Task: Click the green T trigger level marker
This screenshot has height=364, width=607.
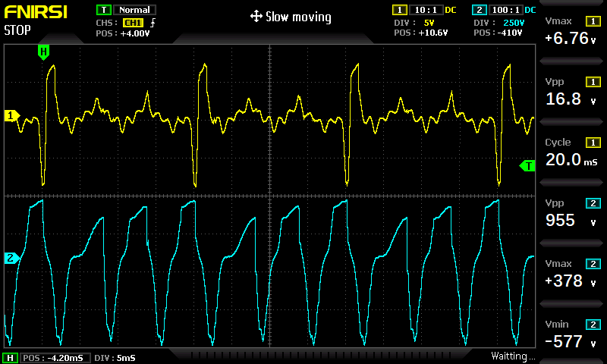Action: click(x=527, y=165)
